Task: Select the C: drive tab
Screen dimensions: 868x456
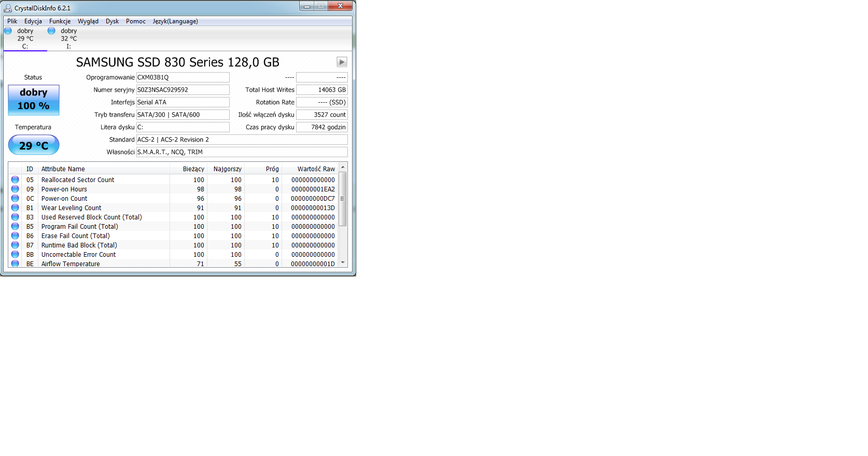Action: point(25,39)
